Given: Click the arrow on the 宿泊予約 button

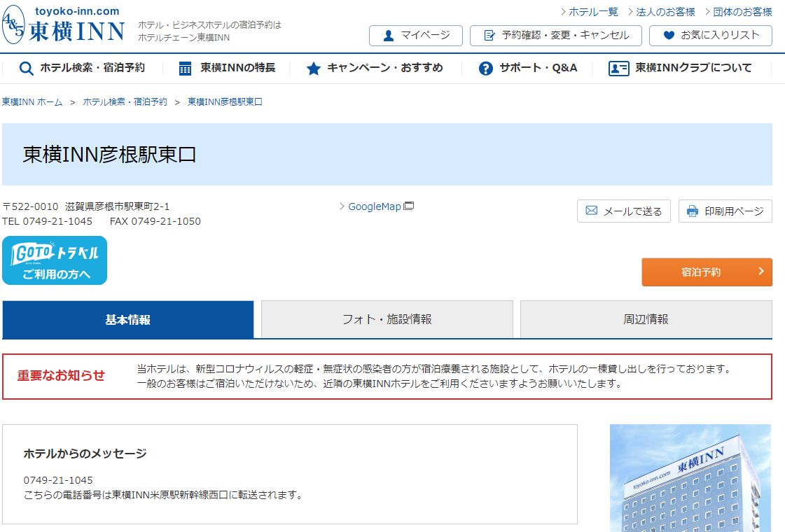Looking at the screenshot, I should 761,272.
